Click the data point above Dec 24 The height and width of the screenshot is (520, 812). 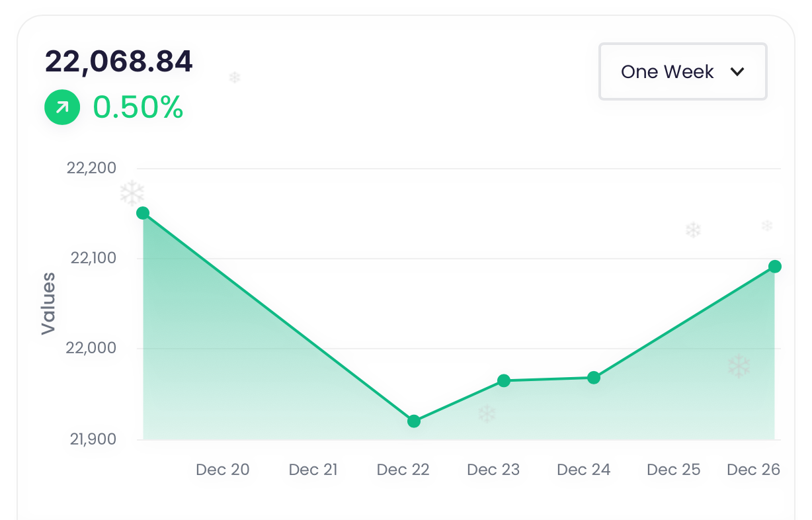pos(594,378)
